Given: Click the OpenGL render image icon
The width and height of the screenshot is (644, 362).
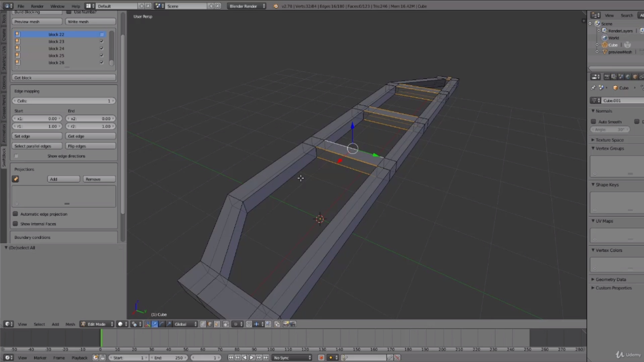Looking at the screenshot, I should pyautogui.click(x=285, y=324).
